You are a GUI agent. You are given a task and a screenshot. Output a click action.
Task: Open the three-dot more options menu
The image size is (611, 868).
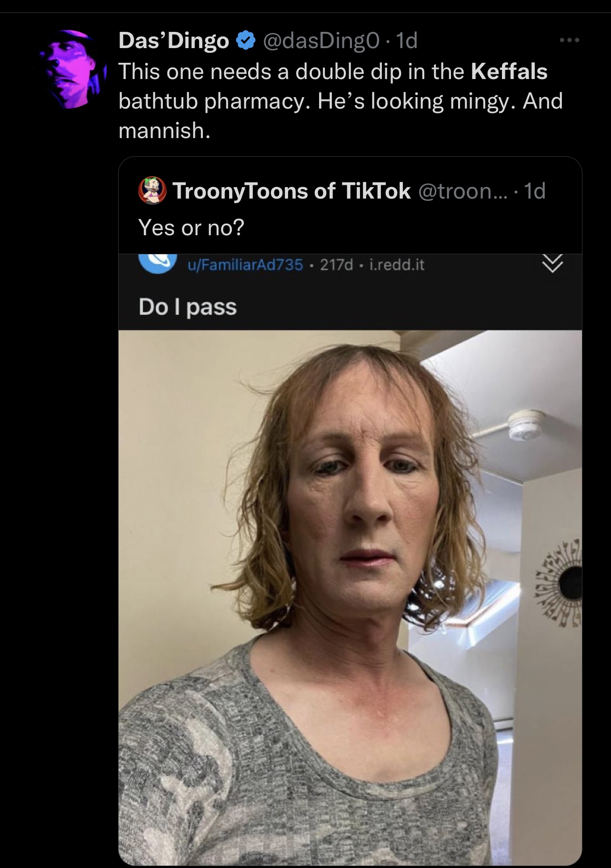pos(570,40)
